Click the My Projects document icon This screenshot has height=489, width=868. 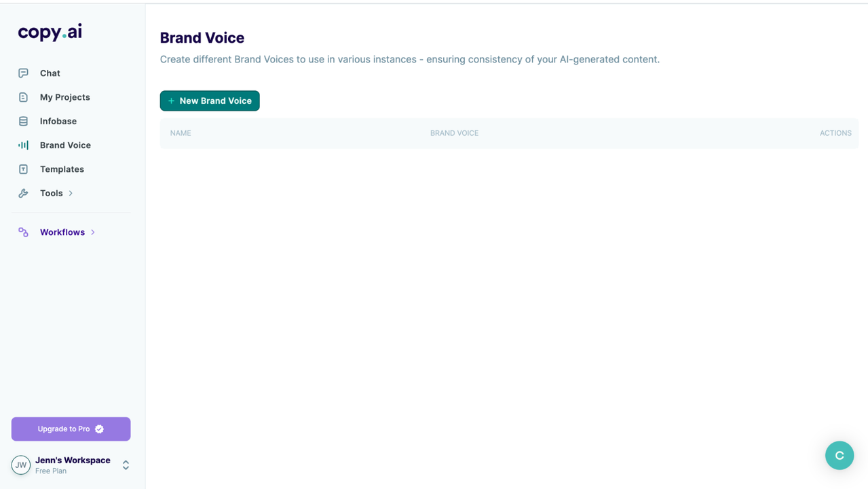point(23,97)
